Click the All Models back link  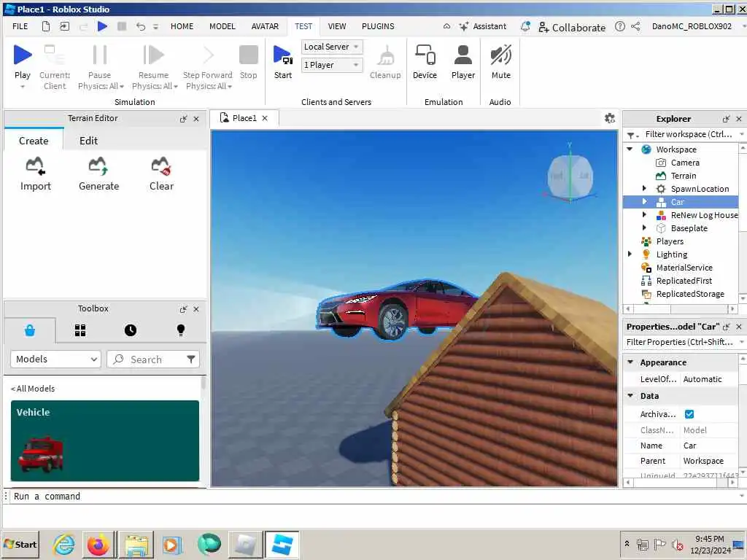pyautogui.click(x=33, y=389)
